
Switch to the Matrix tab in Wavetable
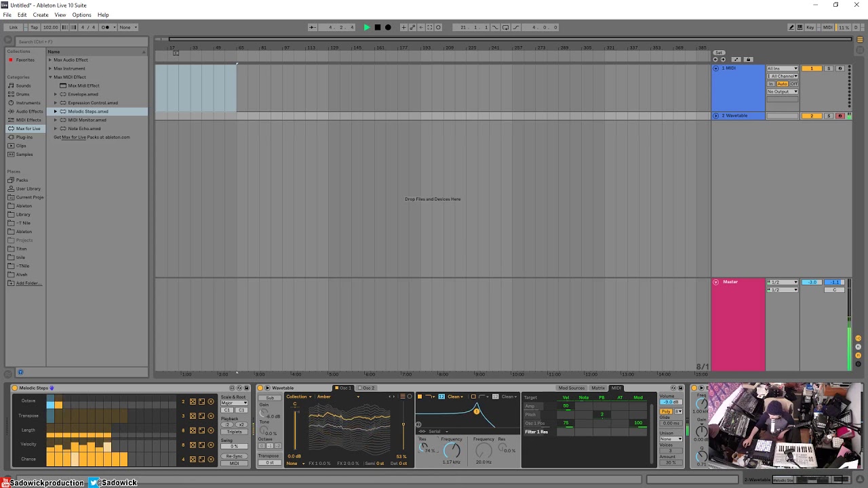[x=598, y=388]
